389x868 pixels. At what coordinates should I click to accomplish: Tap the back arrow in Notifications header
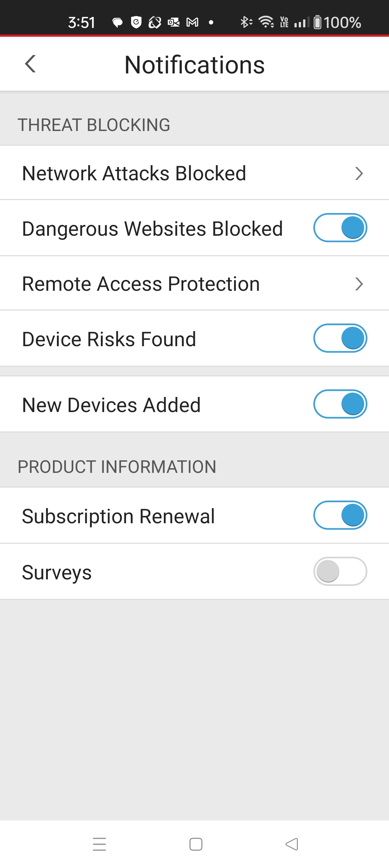pos(31,64)
